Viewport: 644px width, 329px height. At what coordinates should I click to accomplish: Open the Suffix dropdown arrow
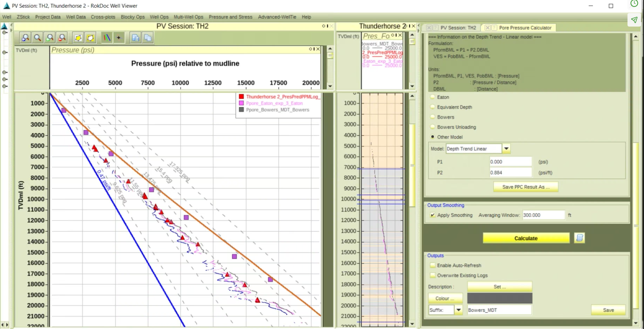tap(458, 310)
